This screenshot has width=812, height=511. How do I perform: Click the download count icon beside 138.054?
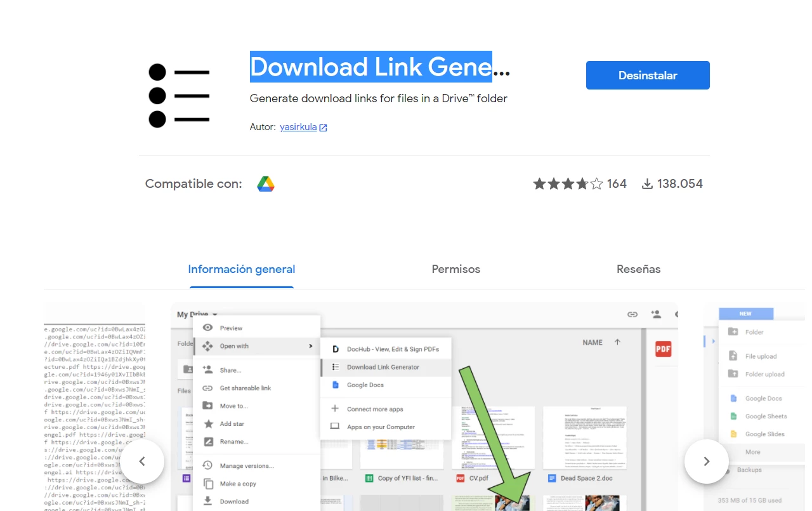[x=647, y=184]
